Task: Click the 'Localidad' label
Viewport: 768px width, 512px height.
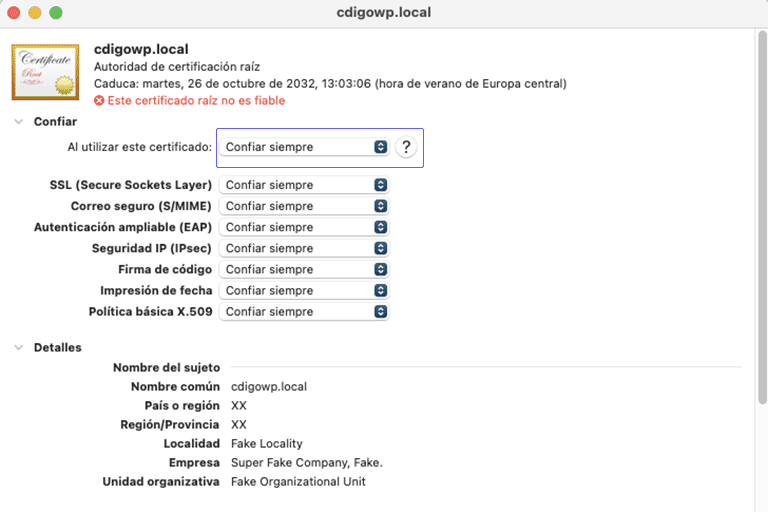Action: (192, 444)
